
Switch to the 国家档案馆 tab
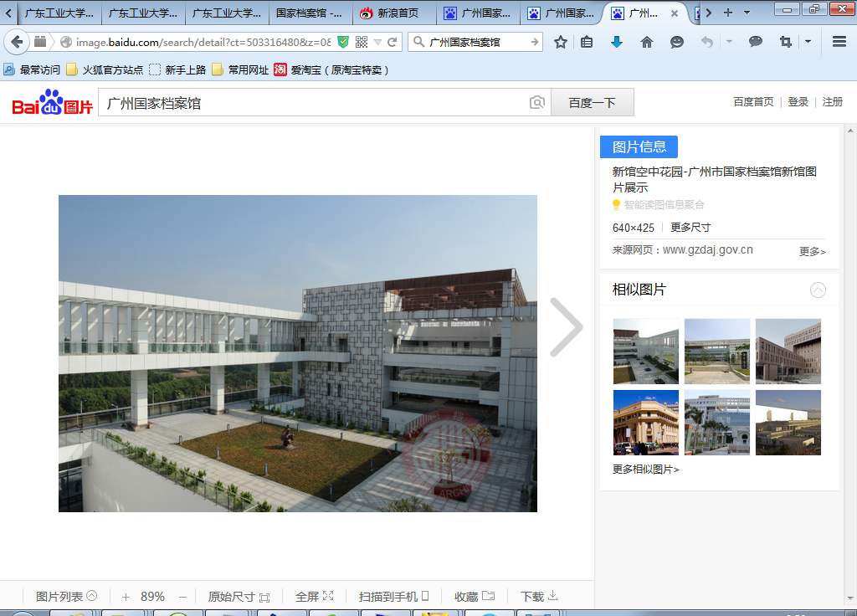point(310,13)
